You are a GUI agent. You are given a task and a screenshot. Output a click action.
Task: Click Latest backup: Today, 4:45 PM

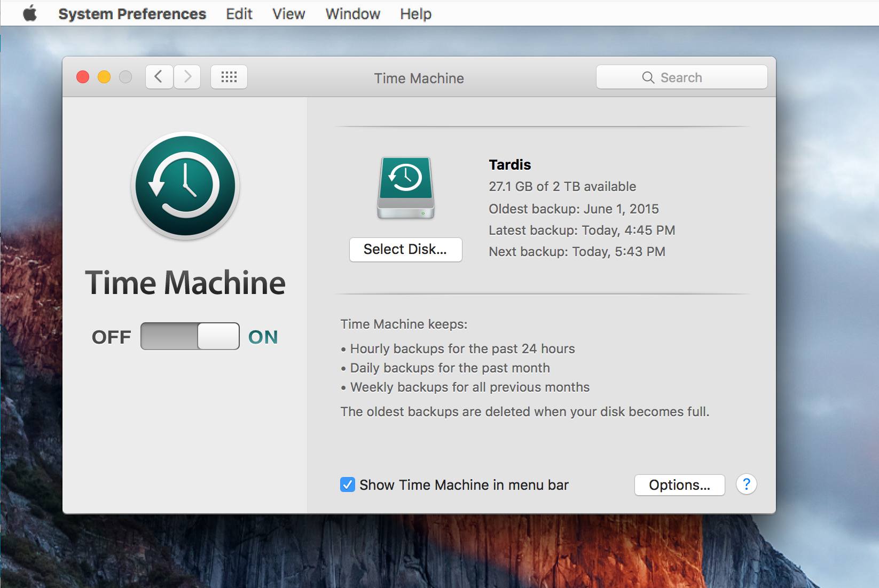582,231
